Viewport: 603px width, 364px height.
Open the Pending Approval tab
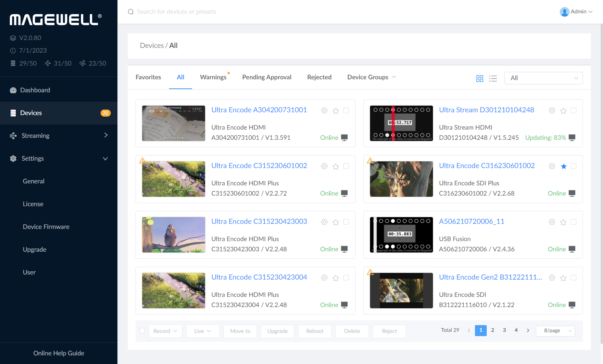[x=267, y=77]
